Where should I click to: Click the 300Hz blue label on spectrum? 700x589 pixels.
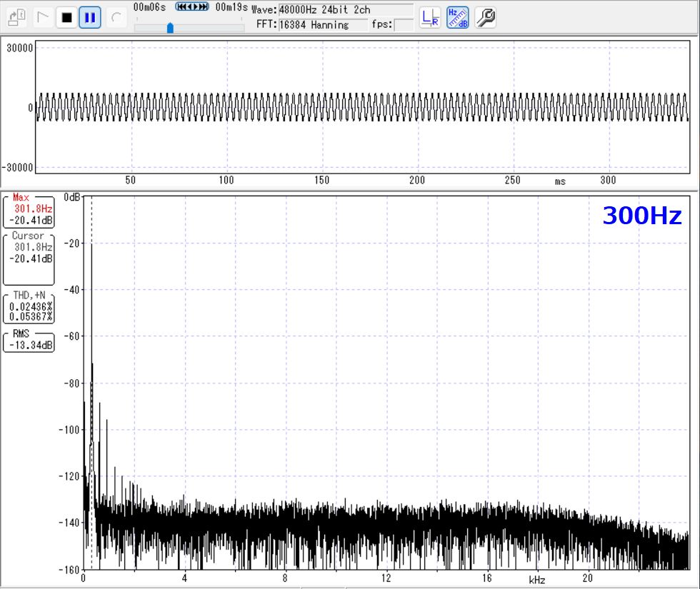tap(641, 216)
